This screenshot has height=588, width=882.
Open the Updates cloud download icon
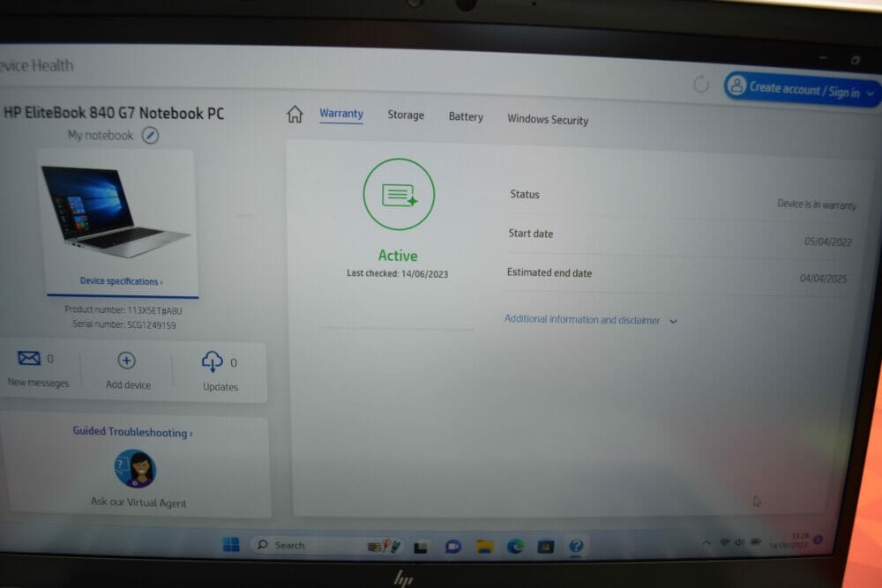tap(212, 362)
